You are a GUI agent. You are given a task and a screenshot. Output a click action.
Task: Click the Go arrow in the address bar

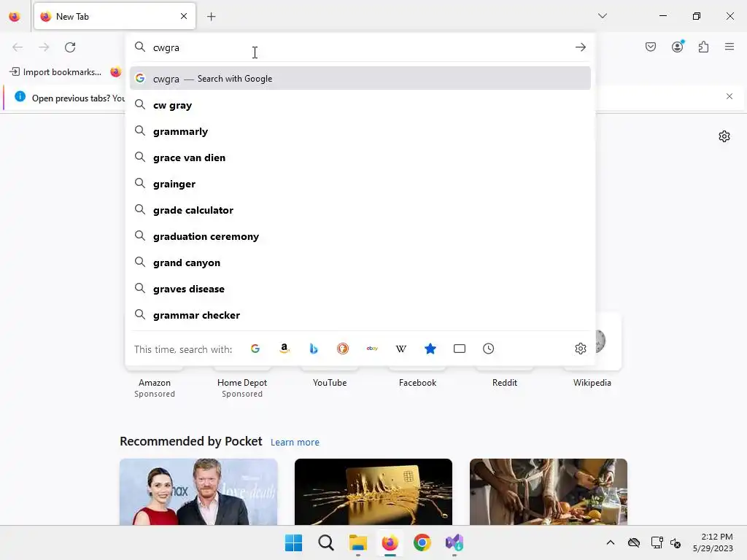click(x=580, y=47)
